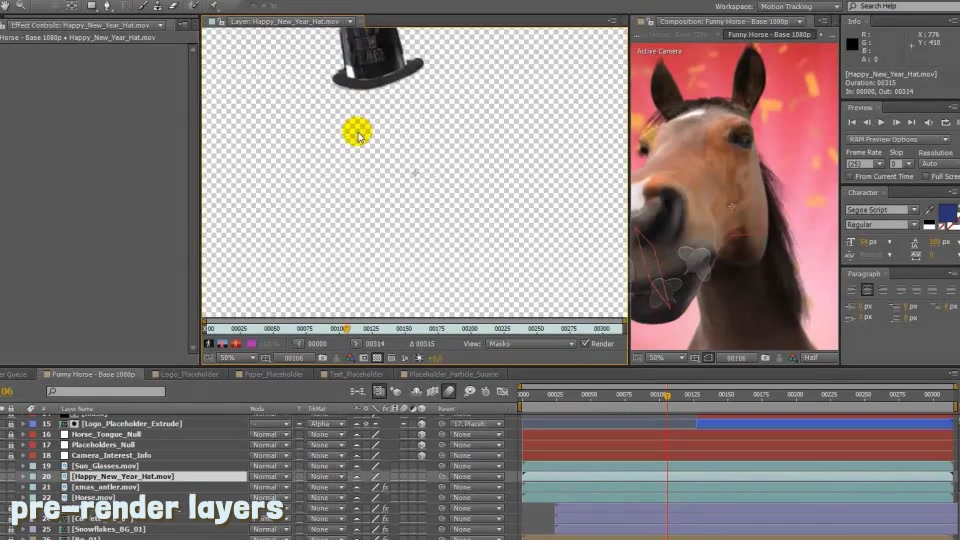
Task: Select the Zoom magnifier tool
Action: pos(21,6)
